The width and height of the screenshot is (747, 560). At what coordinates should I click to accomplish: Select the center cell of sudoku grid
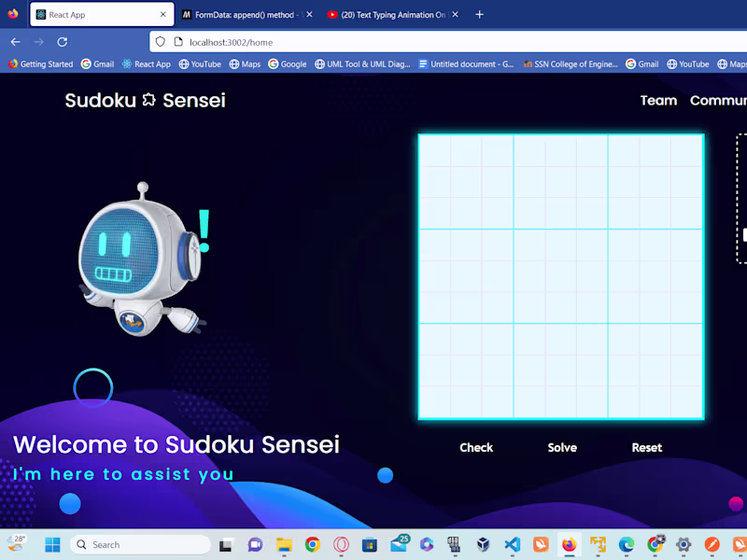click(561, 276)
